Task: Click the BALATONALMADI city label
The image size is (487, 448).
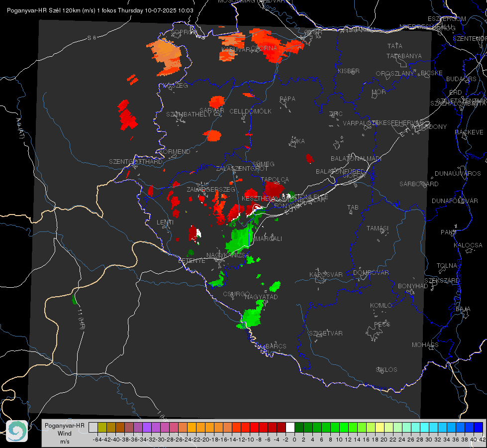Action: click(356, 159)
